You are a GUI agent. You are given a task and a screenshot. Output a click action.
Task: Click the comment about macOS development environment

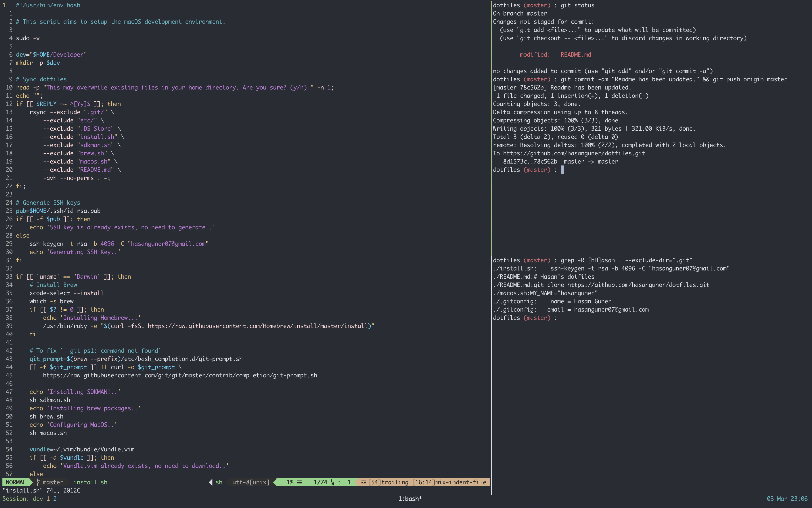120,22
